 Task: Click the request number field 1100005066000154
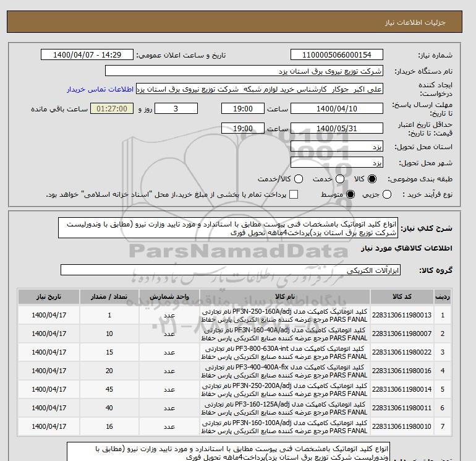(x=337, y=54)
